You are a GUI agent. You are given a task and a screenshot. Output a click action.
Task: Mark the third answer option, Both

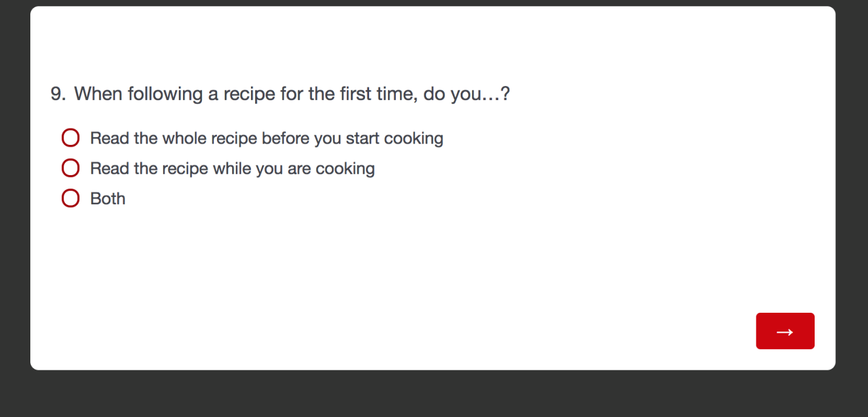point(70,198)
